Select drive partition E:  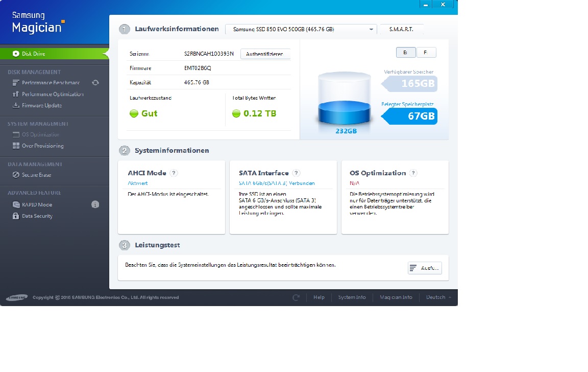tap(406, 53)
